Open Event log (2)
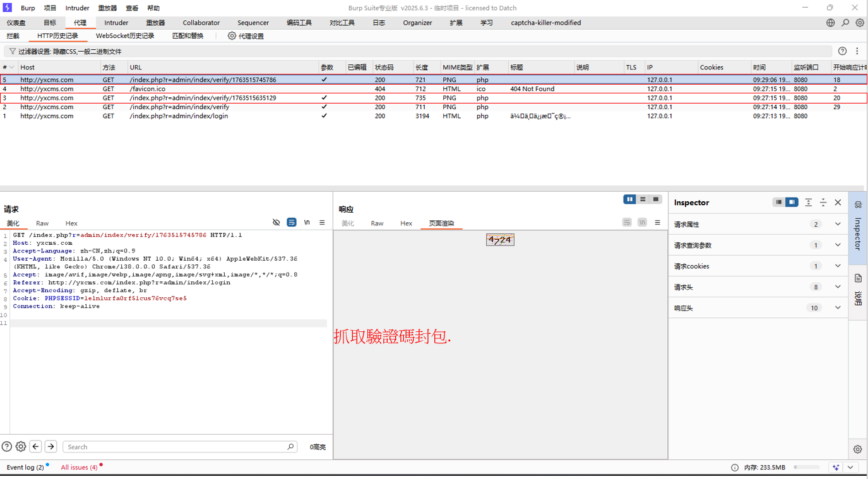The height and width of the screenshot is (479, 868). point(25,468)
